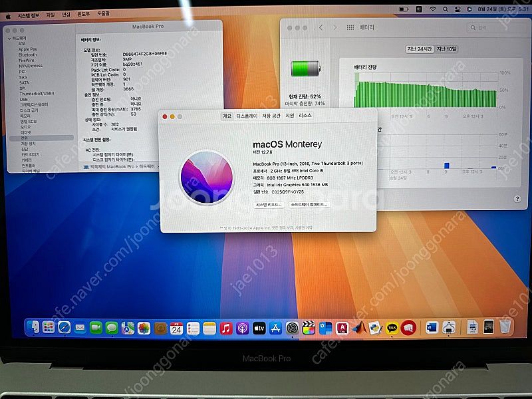This screenshot has height=399, width=532.
Task: Collapse the 하드웨어 tree in System Information
Action: pos(9,39)
